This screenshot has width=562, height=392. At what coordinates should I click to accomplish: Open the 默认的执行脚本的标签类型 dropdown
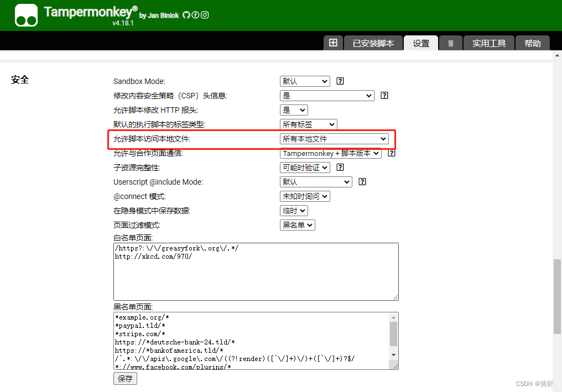click(x=308, y=124)
